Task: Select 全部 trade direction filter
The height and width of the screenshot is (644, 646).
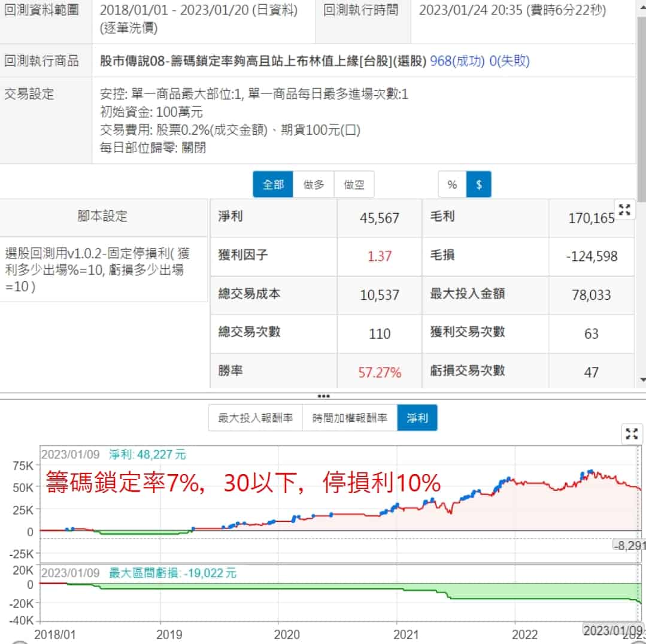Action: 273,184
